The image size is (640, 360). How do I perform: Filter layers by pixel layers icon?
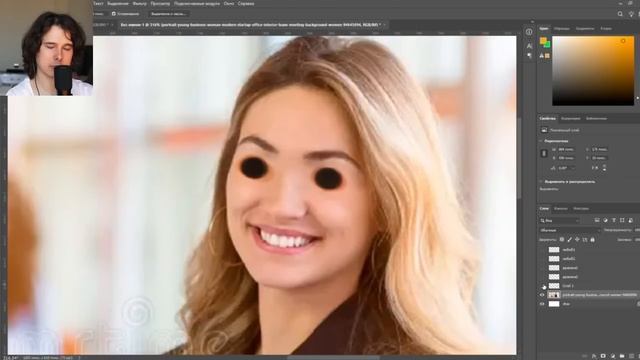(x=597, y=220)
